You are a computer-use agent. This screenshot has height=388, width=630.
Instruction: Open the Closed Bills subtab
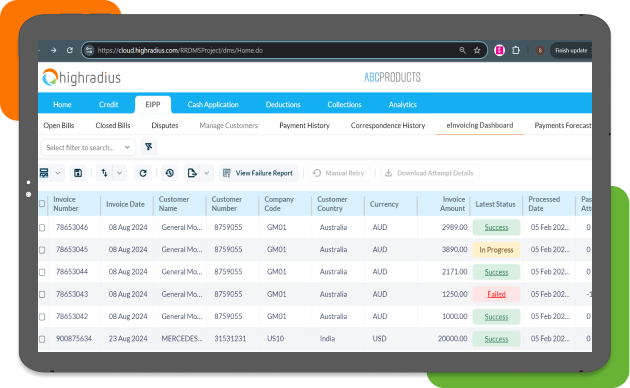(x=113, y=125)
